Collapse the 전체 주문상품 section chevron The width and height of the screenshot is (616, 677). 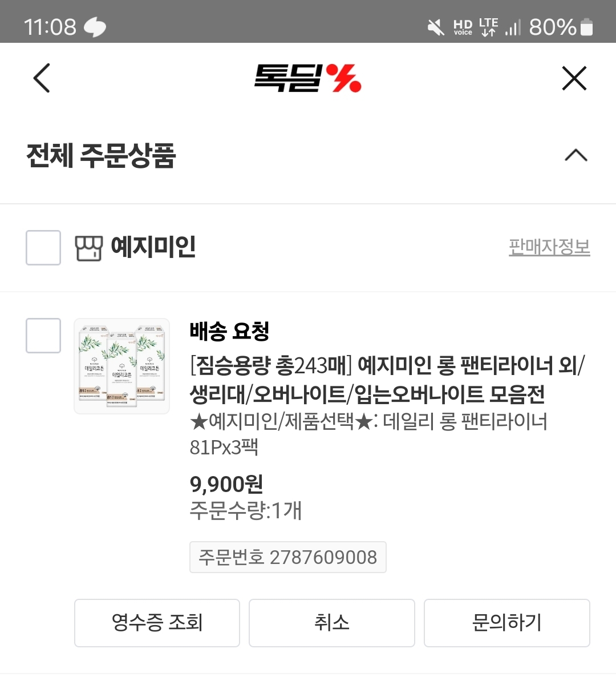(576, 155)
